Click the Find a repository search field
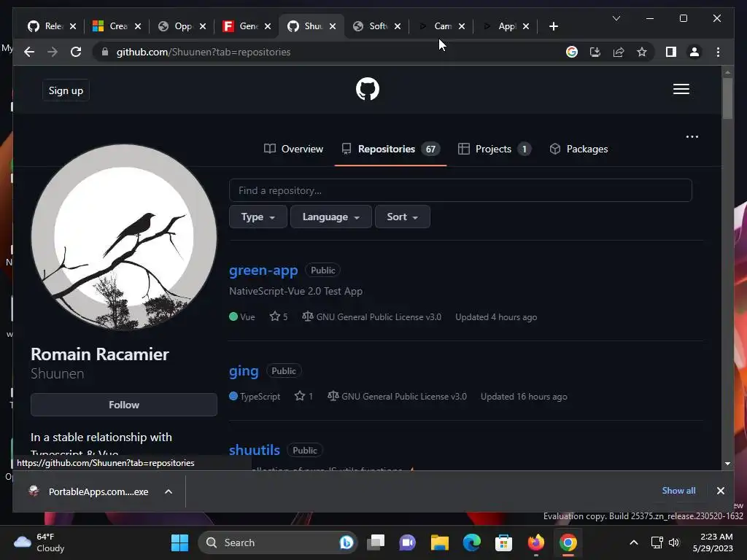 tap(460, 190)
